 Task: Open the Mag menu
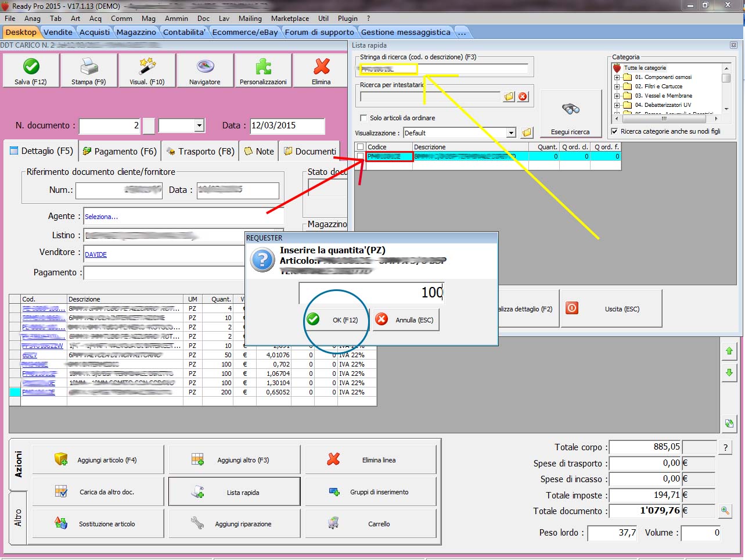[149, 19]
